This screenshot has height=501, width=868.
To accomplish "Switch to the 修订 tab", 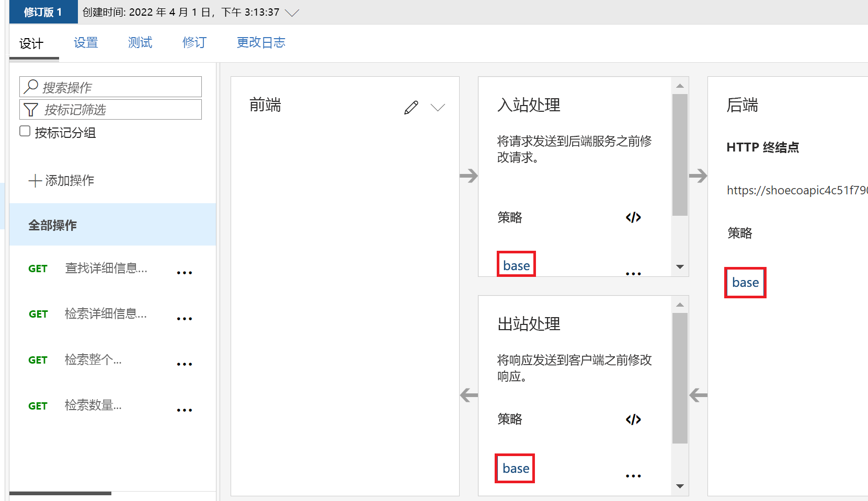I will point(195,42).
